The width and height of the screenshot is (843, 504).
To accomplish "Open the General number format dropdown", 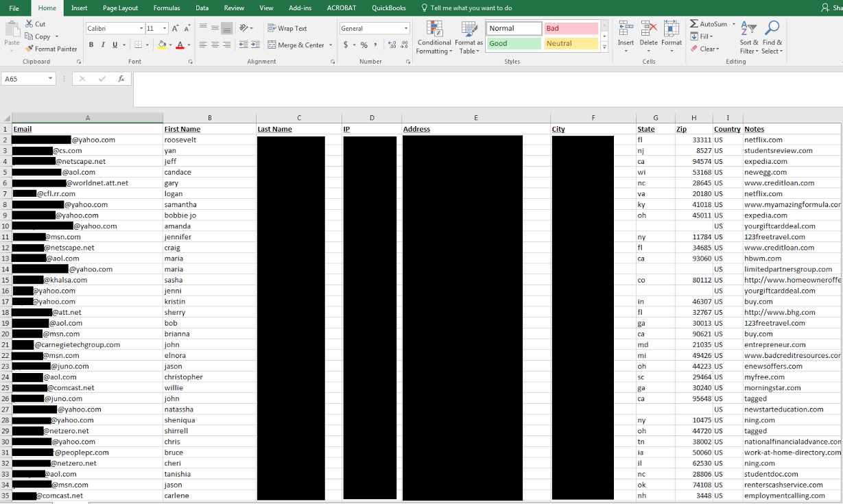I will 406,28.
